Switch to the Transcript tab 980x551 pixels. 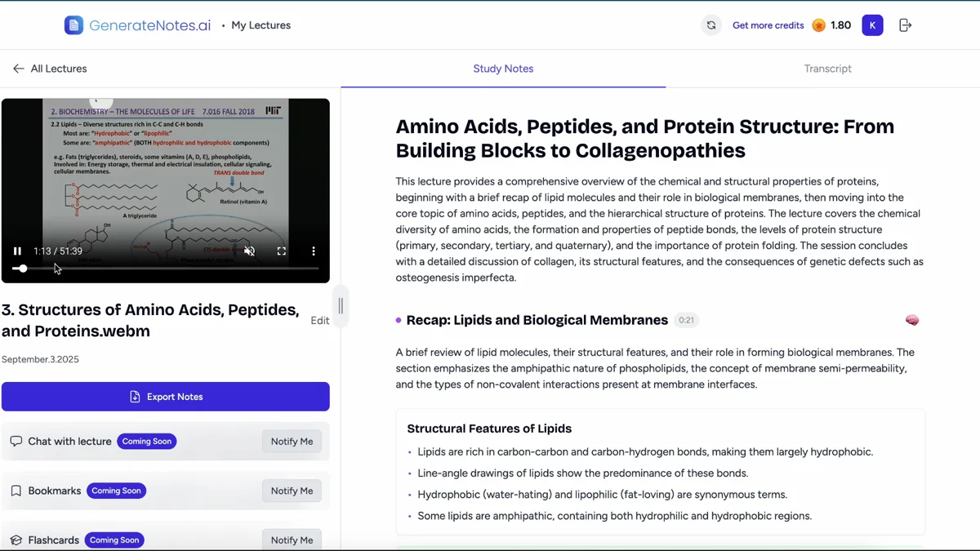pos(827,69)
